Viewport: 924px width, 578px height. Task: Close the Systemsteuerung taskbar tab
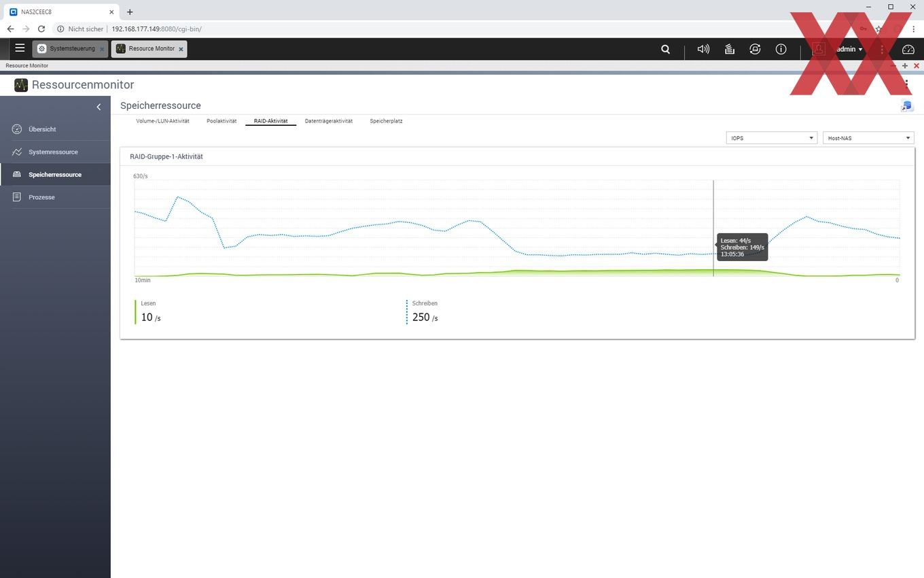click(x=102, y=49)
